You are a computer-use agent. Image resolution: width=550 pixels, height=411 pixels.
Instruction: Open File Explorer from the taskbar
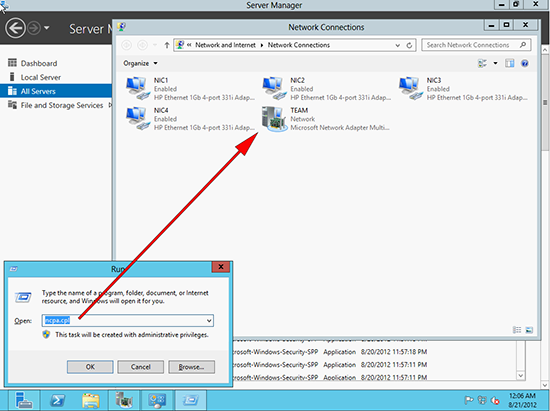coord(90,400)
